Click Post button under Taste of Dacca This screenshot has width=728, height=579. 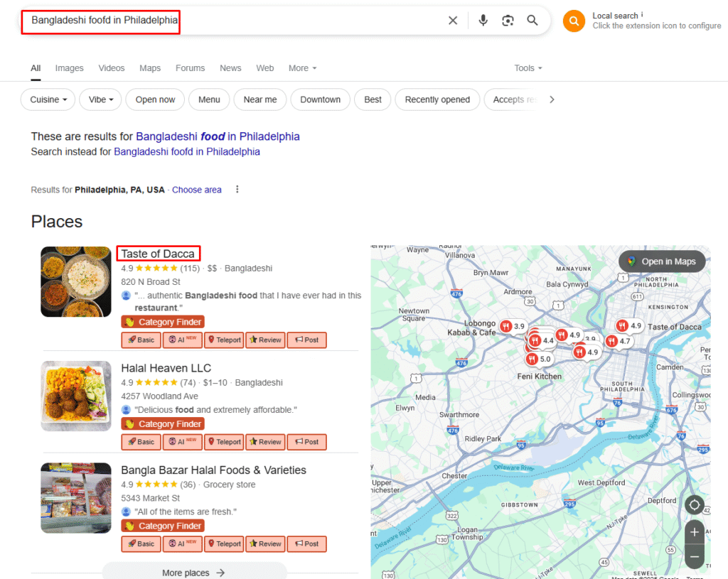pos(307,340)
